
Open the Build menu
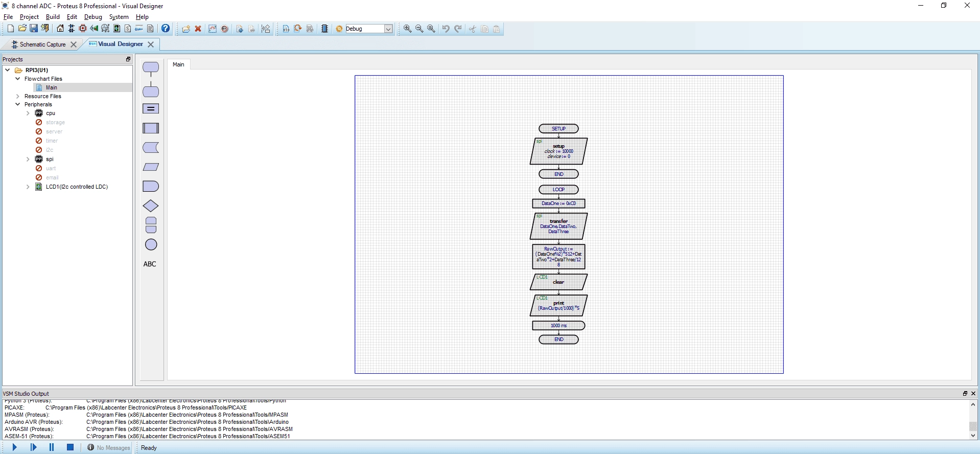click(x=53, y=17)
